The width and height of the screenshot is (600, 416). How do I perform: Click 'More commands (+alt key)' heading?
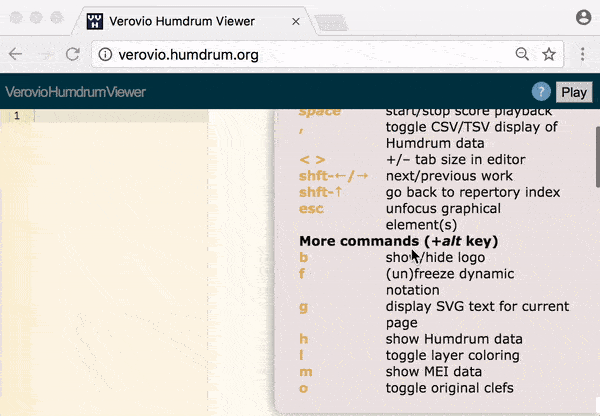click(398, 241)
